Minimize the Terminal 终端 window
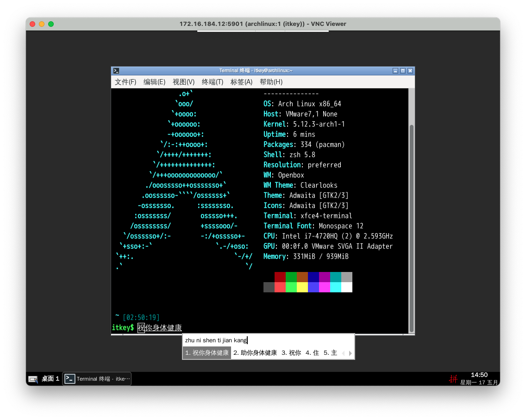 click(395, 71)
